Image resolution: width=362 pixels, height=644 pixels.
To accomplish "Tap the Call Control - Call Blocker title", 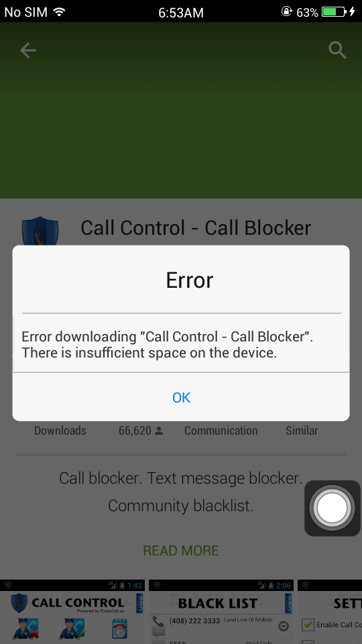I will tap(196, 228).
